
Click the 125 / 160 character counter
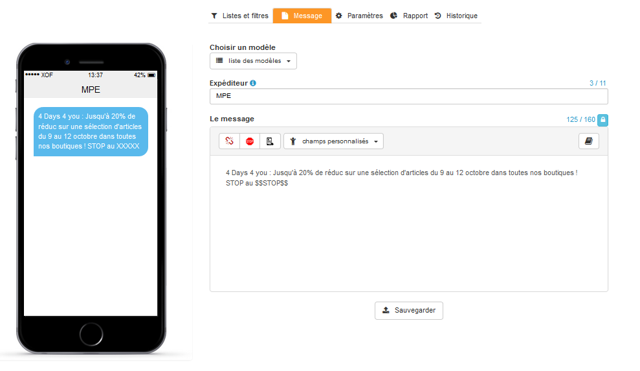click(x=581, y=120)
